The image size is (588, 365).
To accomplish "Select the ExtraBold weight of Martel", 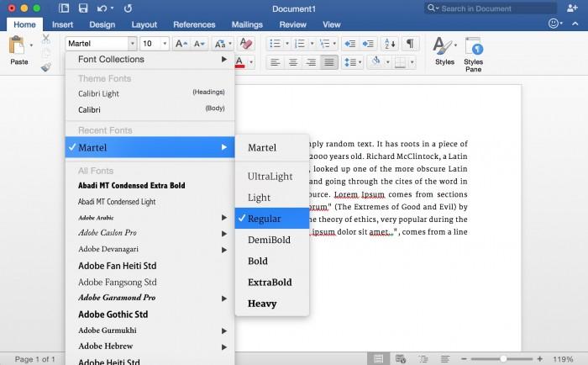I will [272, 283].
